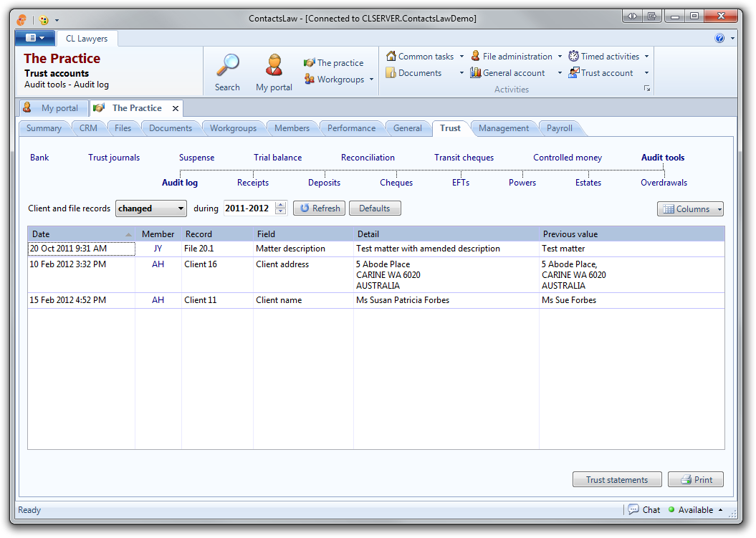Expand the Trust account ribbon dropdown arrow

click(646, 73)
